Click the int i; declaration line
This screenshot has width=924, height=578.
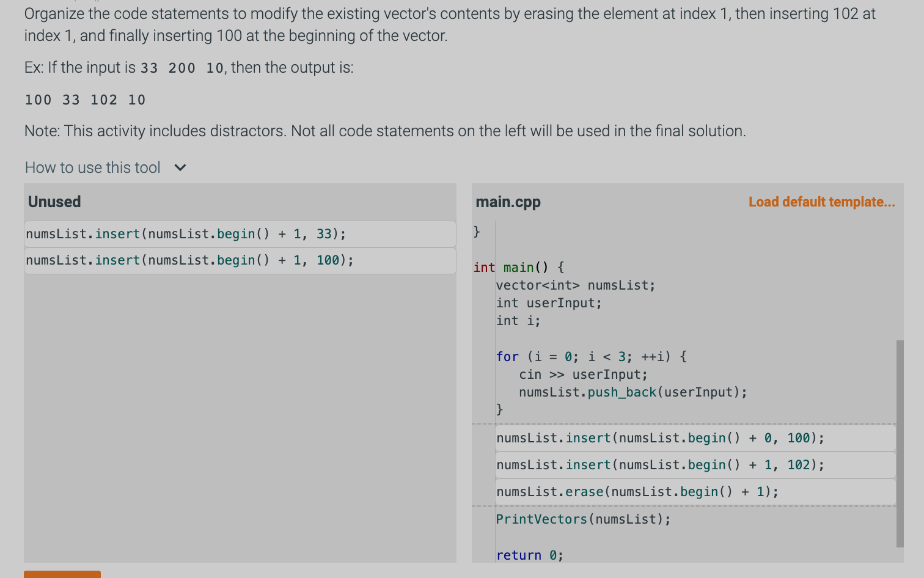(518, 321)
